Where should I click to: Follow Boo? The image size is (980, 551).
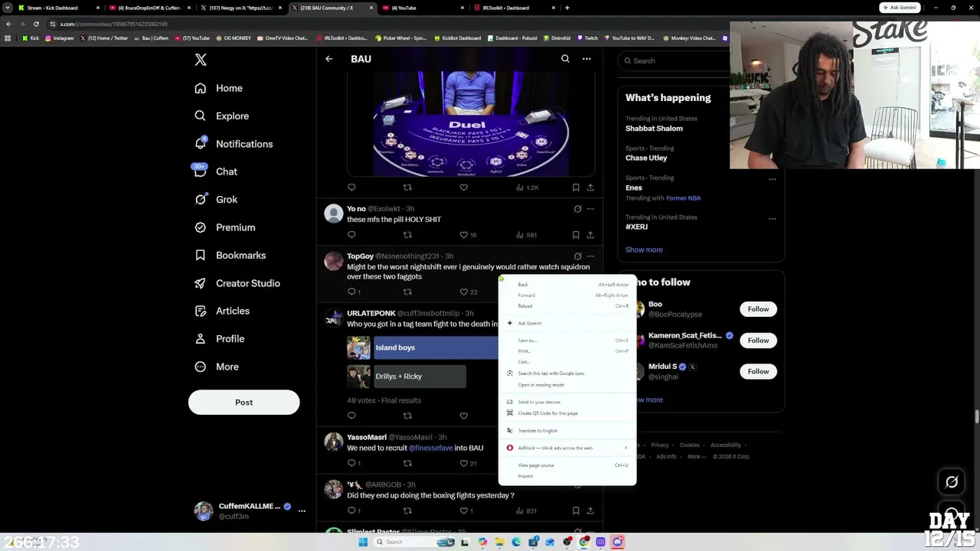pos(758,309)
